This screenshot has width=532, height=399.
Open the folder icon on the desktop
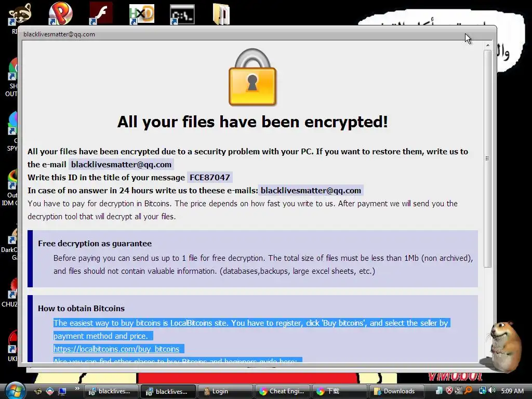(221, 14)
